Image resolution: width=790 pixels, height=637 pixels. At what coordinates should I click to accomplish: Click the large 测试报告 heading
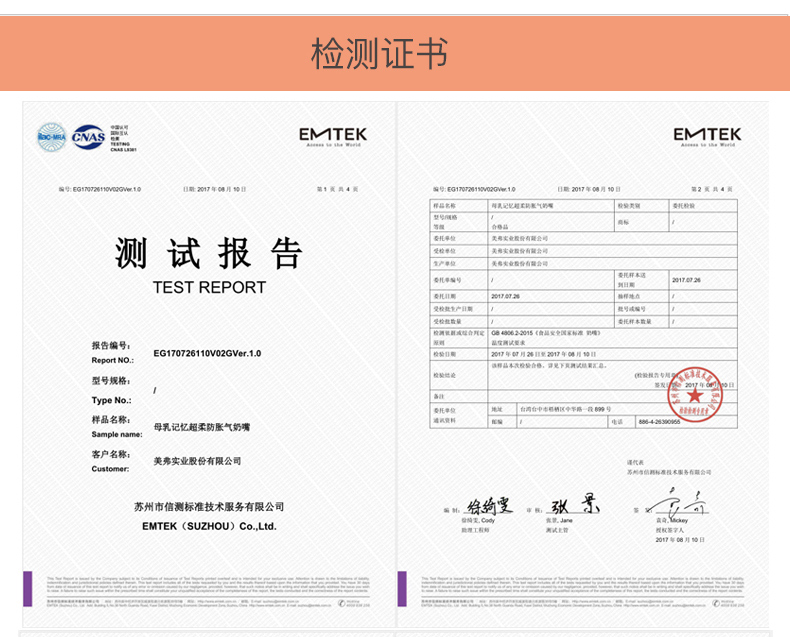pyautogui.click(x=208, y=253)
